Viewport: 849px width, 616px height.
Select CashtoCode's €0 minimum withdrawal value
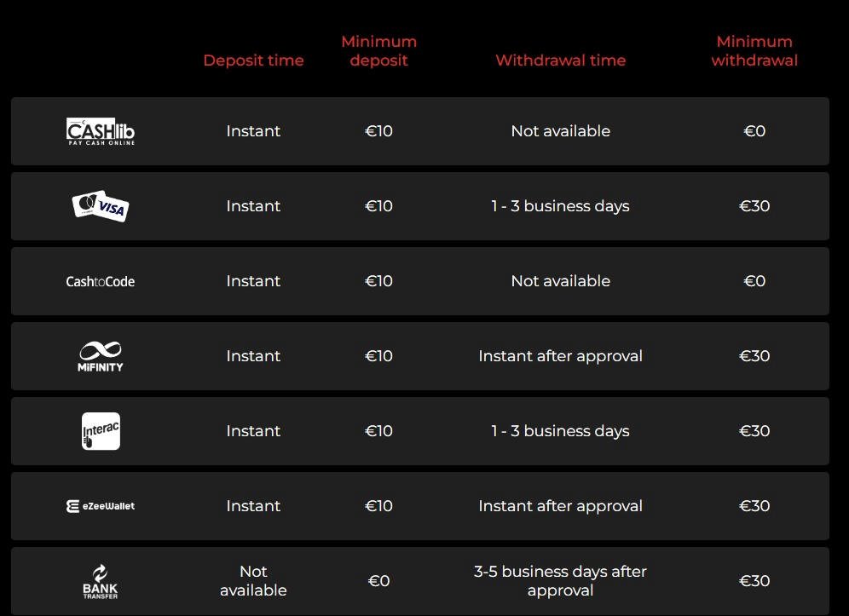pyautogui.click(x=754, y=281)
